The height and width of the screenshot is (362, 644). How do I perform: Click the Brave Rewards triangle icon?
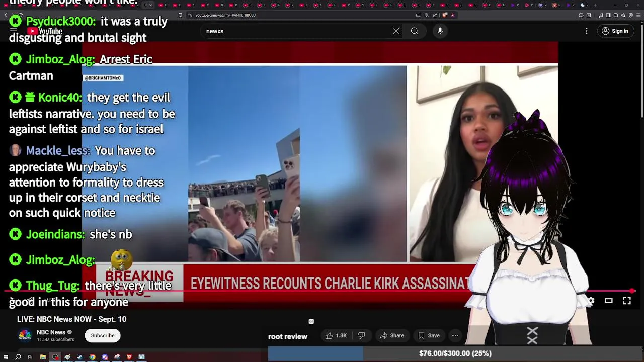coord(453,15)
